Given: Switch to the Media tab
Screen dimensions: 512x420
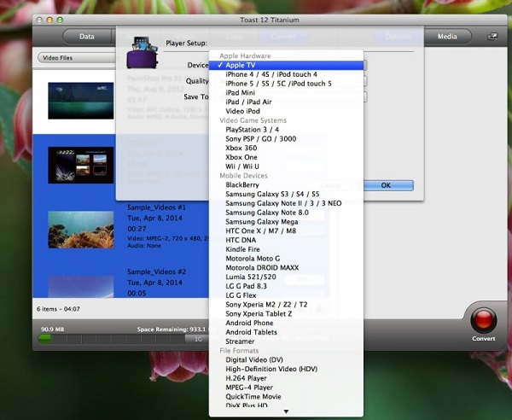Looking at the screenshot, I should tap(447, 37).
